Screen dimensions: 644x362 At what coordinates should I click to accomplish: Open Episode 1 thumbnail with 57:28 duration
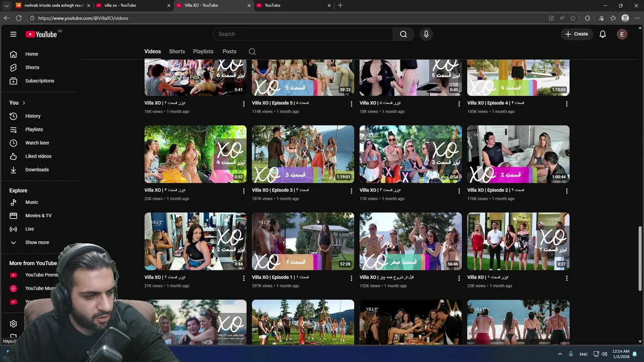coord(303,241)
